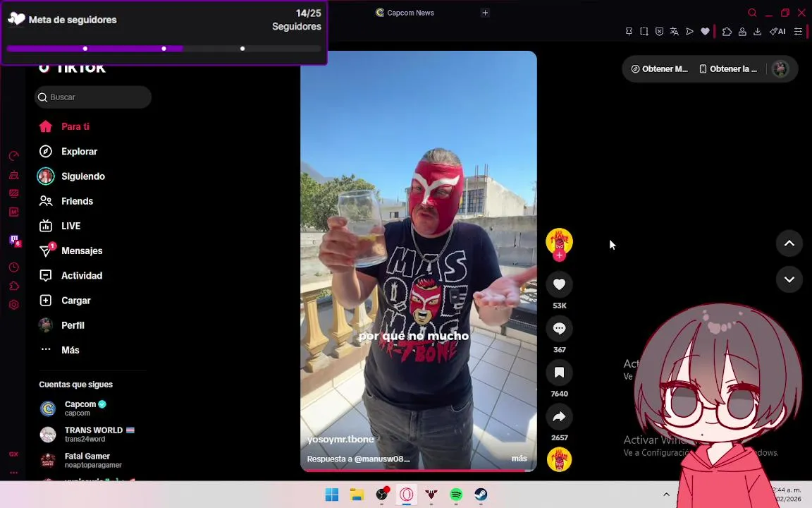The image size is (812, 508).
Task: Save video with the bookmark button
Action: pyautogui.click(x=559, y=373)
